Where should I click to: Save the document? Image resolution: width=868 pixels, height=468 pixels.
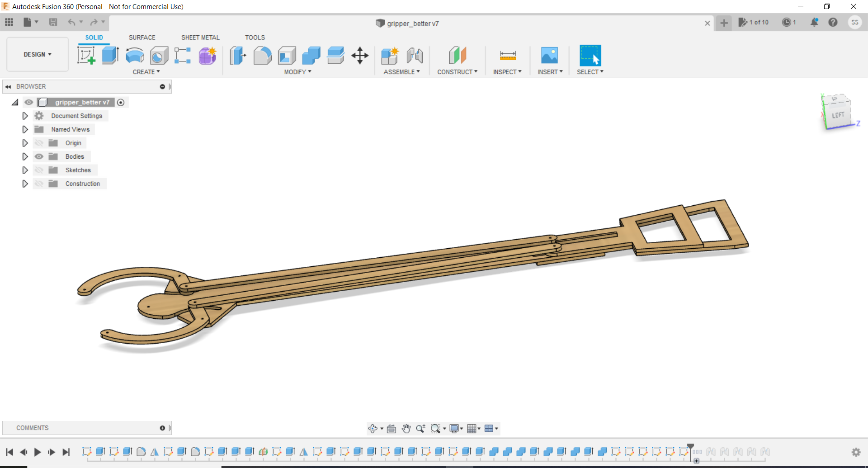click(53, 22)
